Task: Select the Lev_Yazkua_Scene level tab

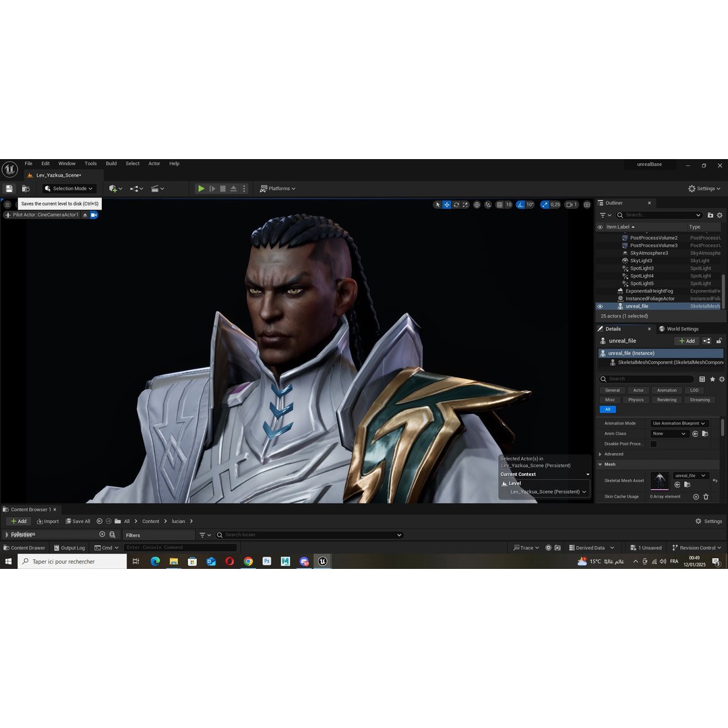Action: point(59,175)
